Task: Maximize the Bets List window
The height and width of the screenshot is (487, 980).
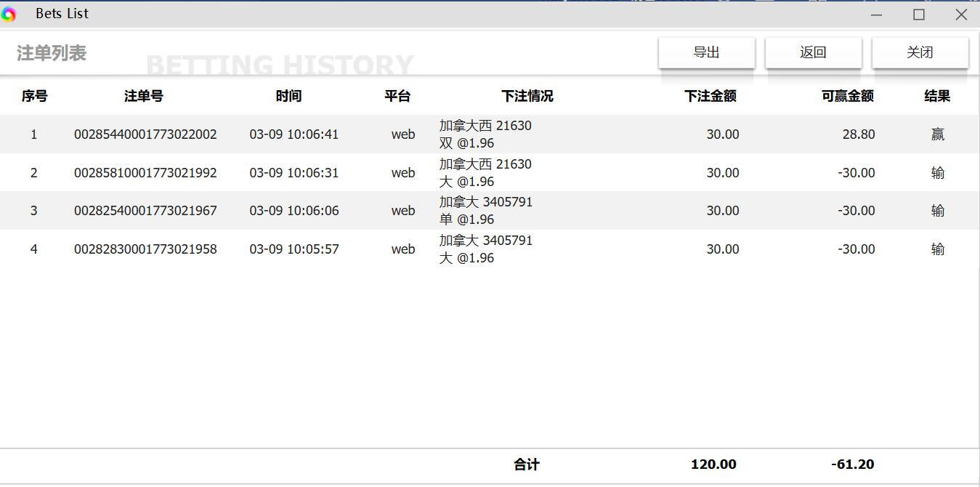Action: [x=918, y=15]
